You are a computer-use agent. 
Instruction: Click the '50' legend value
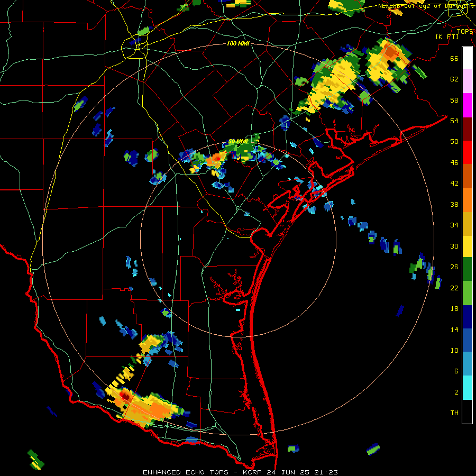pyautogui.click(x=454, y=142)
